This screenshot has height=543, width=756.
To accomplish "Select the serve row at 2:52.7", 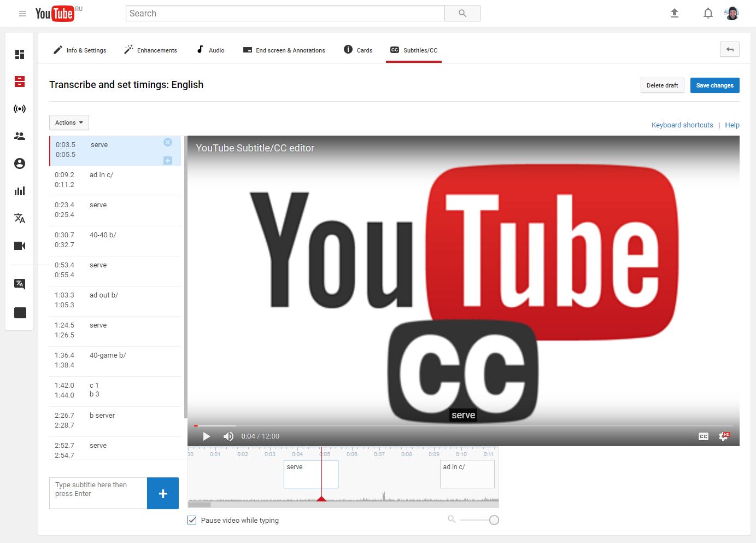I will [x=115, y=448].
